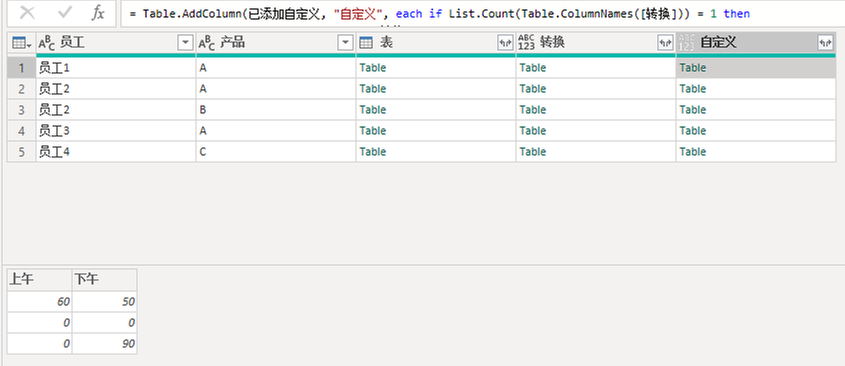Expand the 自定义 column with its expand icon

(x=825, y=44)
